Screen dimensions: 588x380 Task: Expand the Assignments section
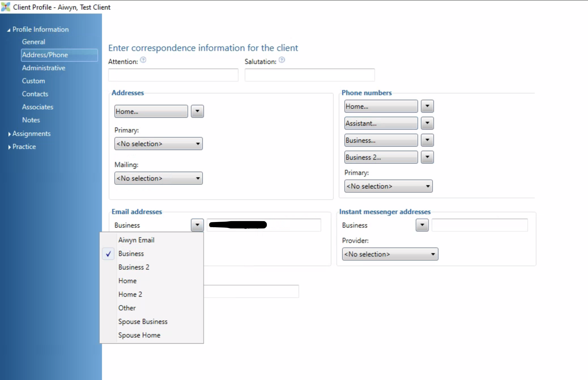pyautogui.click(x=9, y=134)
